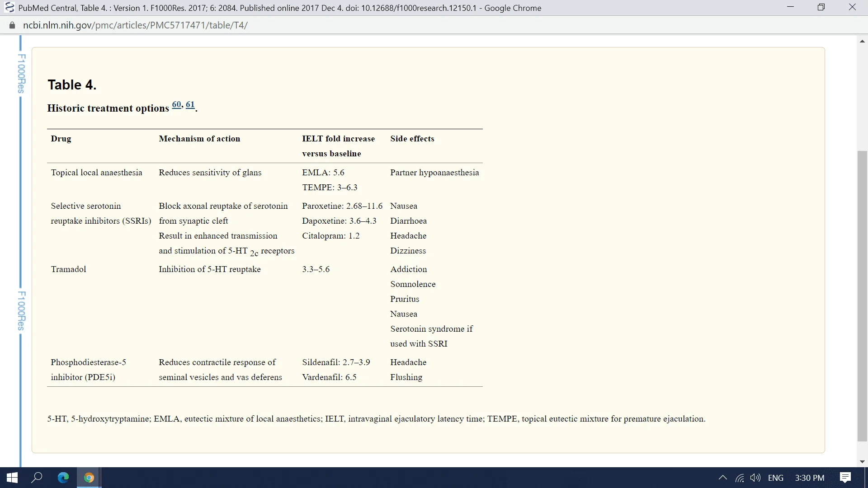This screenshot has height=488, width=868.
Task: Click 'Dapoxetine: 3.6–4.3' value
Action: click(339, 221)
